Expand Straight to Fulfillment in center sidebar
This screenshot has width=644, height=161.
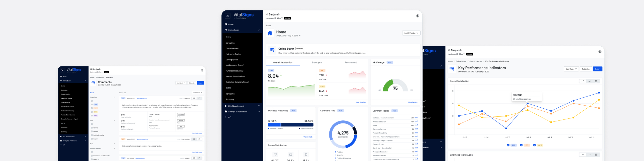click(x=259, y=112)
